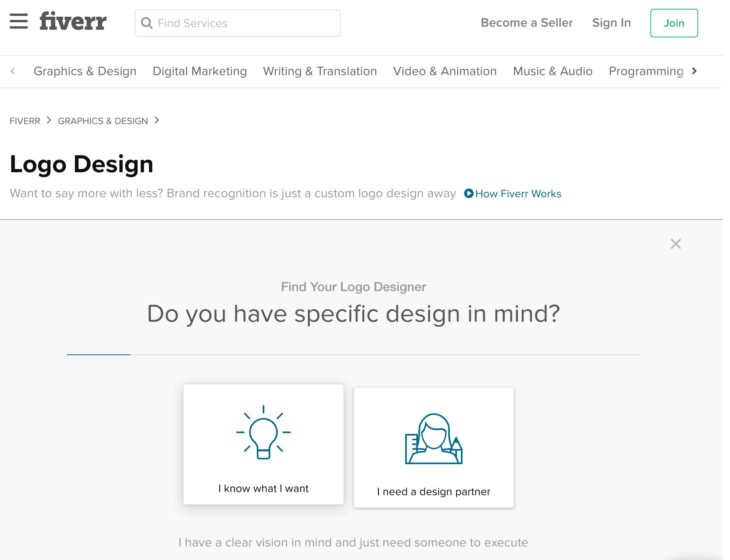
Task: Open the Sign In link
Action: click(611, 23)
